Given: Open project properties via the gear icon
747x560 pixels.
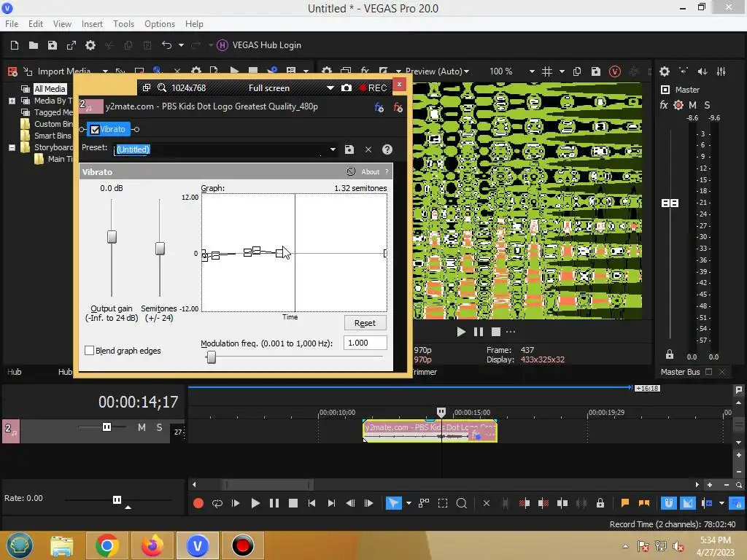Looking at the screenshot, I should pos(90,45).
